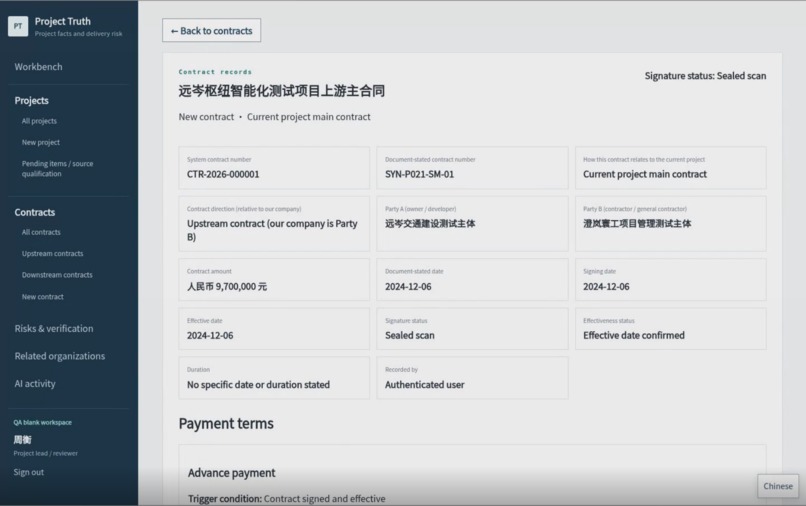Click 'Signature status: Sealed scan' header text
This screenshot has height=506, width=806.
(705, 76)
